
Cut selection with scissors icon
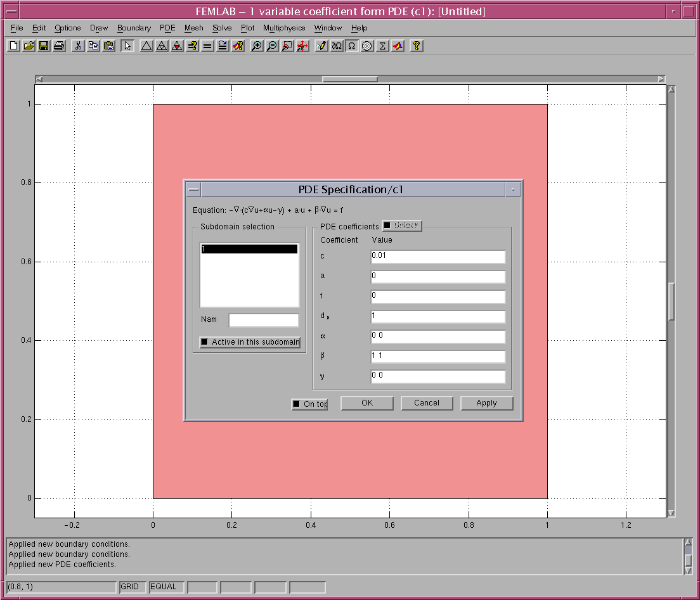(x=78, y=46)
